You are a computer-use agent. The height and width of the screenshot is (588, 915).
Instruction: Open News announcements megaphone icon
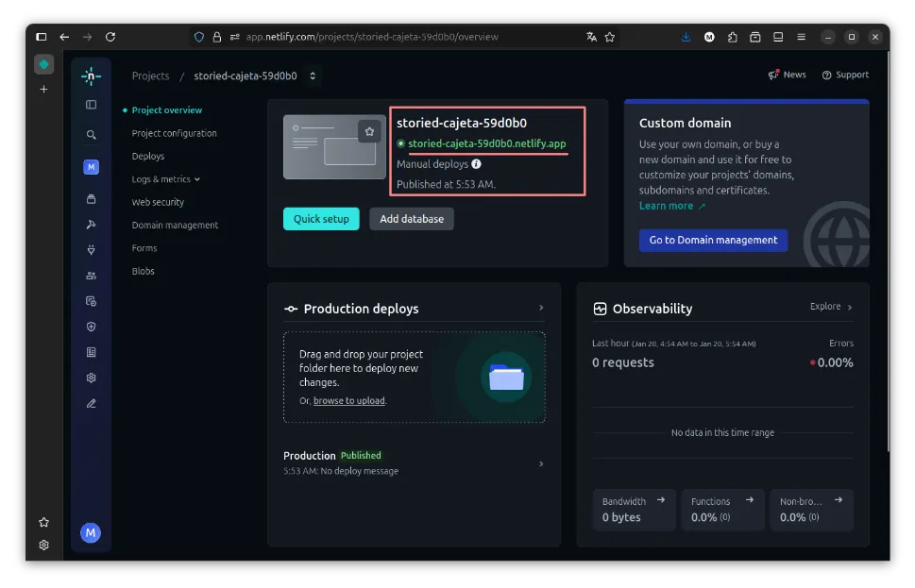coord(773,75)
